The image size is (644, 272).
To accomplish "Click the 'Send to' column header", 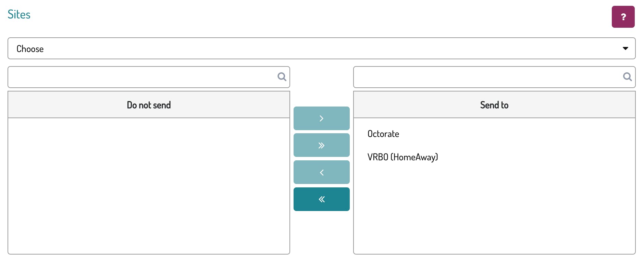I will (x=494, y=105).
